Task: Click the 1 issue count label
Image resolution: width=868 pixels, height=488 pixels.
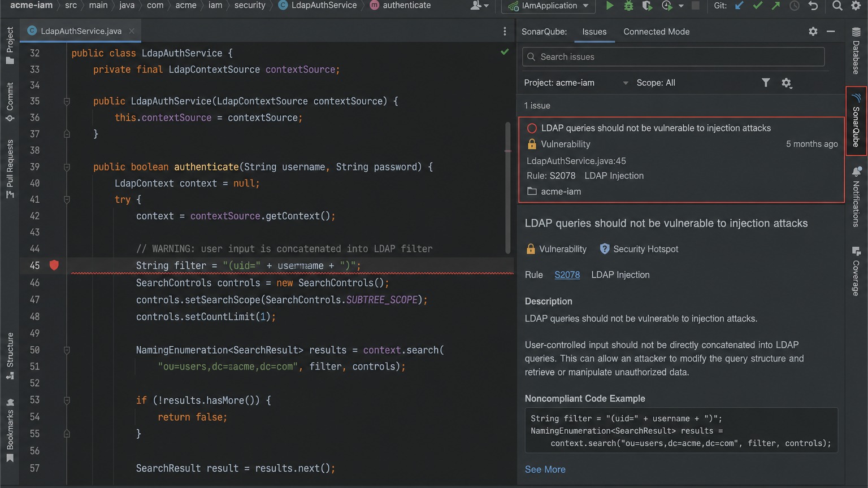Action: click(x=537, y=106)
